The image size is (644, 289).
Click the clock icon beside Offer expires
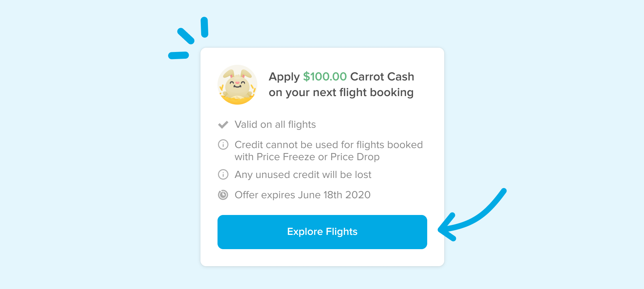tap(223, 195)
